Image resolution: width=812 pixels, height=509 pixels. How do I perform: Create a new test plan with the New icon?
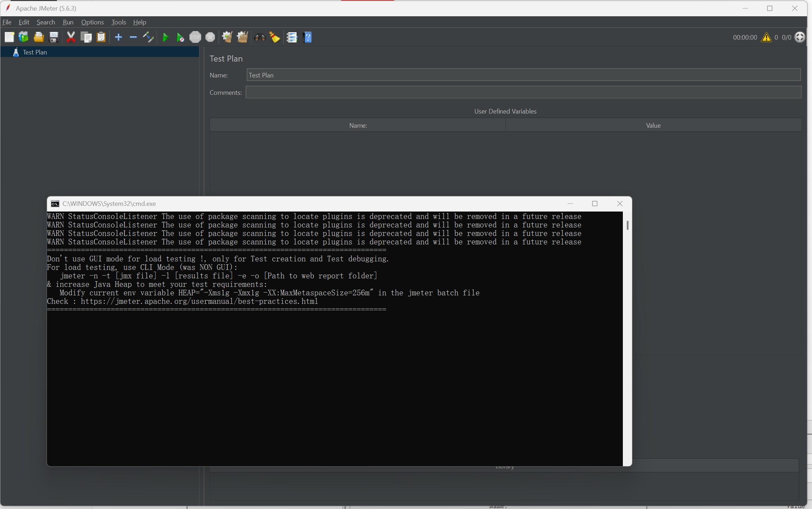(x=9, y=37)
